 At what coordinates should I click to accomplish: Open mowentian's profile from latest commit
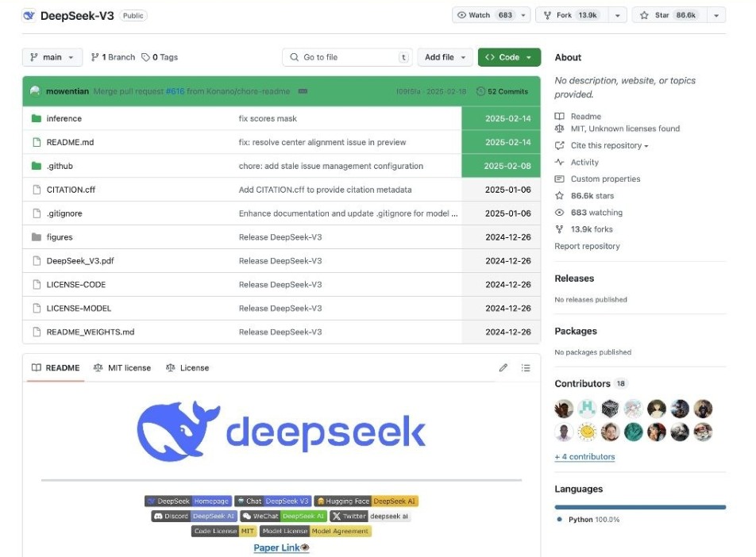pos(67,91)
